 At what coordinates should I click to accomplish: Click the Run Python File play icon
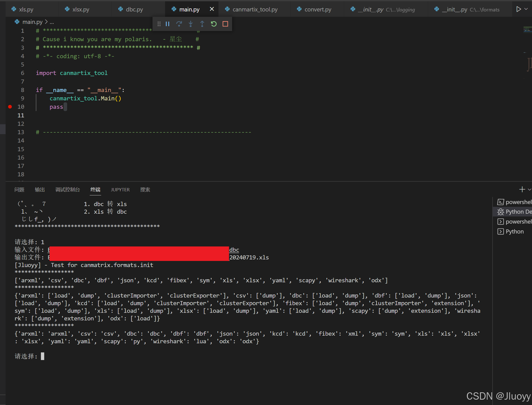pos(519,9)
